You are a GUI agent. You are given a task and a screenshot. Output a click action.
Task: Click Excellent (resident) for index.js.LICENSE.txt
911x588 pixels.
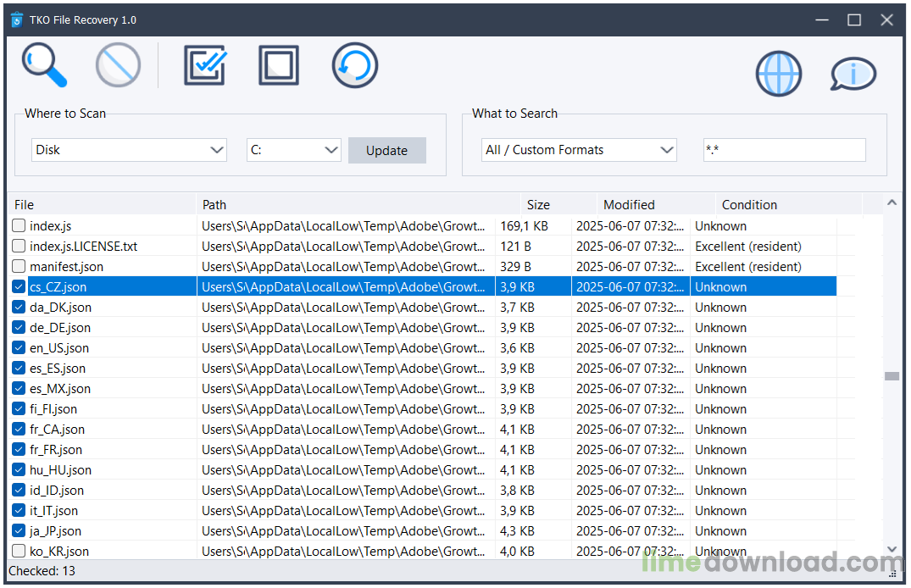(748, 247)
